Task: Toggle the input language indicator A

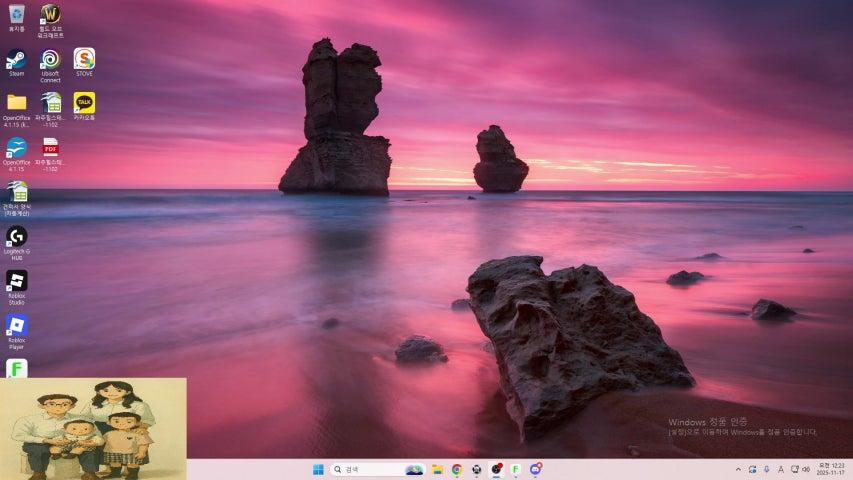Action: coord(780,469)
